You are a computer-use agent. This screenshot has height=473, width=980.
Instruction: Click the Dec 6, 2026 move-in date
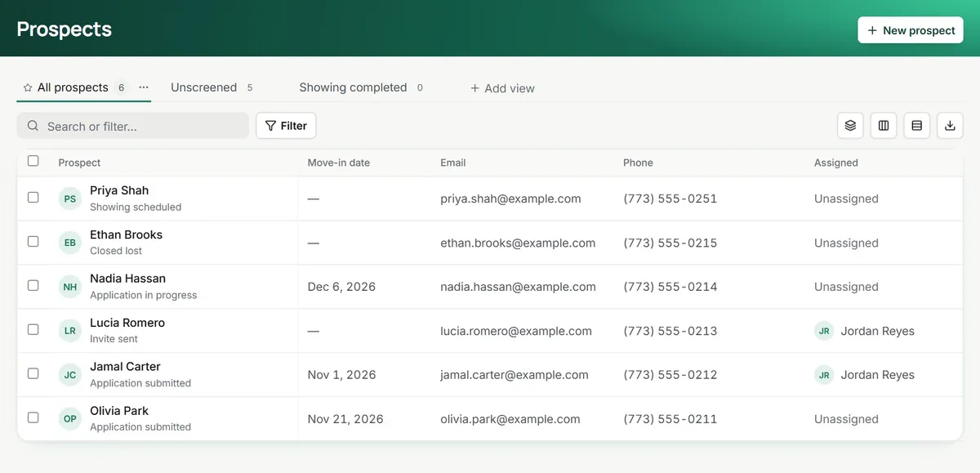(x=342, y=287)
